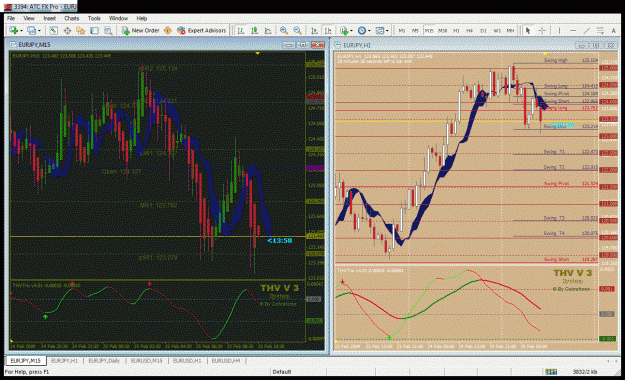Select the text label A tool
Screen dimensions: 625x380
pos(613,30)
